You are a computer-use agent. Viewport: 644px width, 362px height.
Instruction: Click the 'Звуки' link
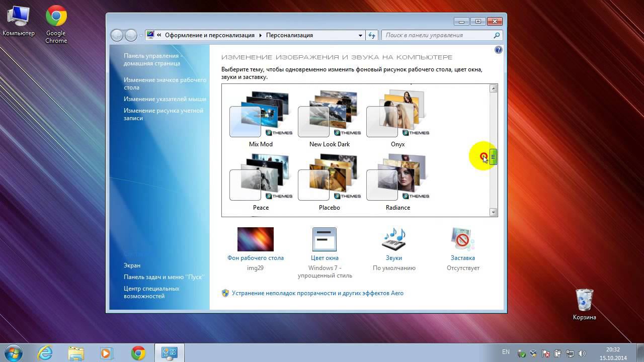[394, 258]
